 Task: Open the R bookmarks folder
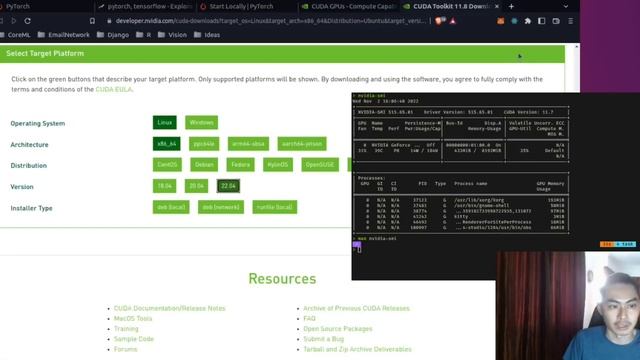point(144,35)
